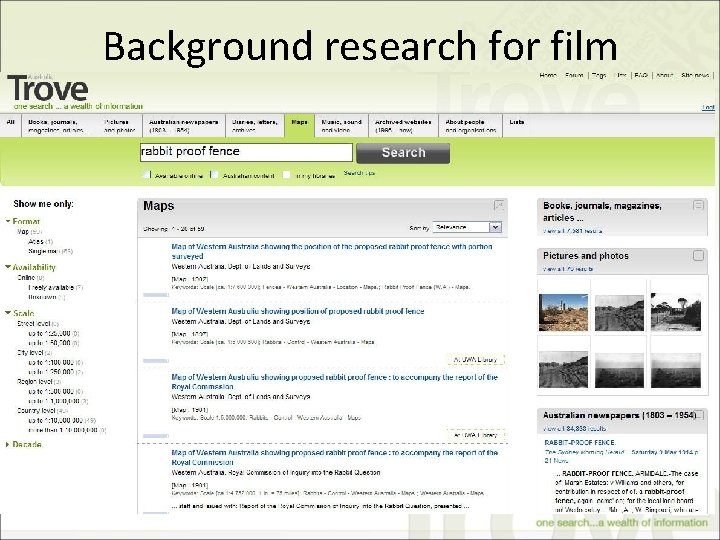The width and height of the screenshot is (720, 540).
Task: Open About people and organisations tab
Action: [x=471, y=126]
